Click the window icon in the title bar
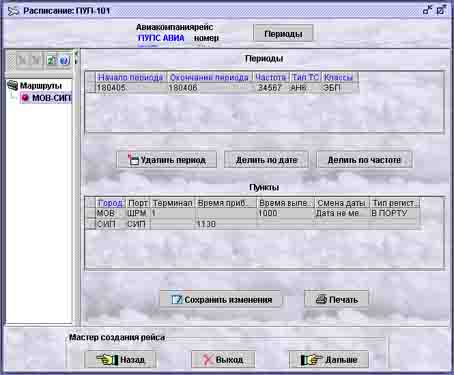This screenshot has width=454, height=375. tap(14, 11)
